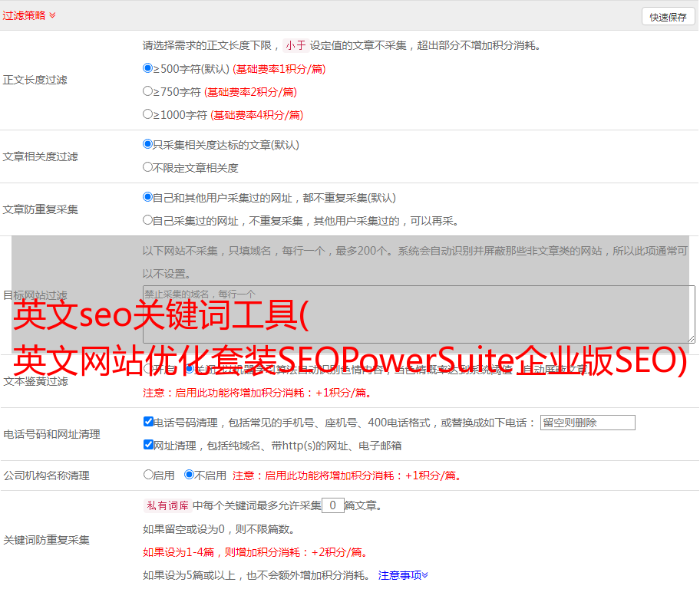The height and width of the screenshot is (589, 700).
Task: Click the 基础费率4积分/篇 red note
Action: click(257, 115)
